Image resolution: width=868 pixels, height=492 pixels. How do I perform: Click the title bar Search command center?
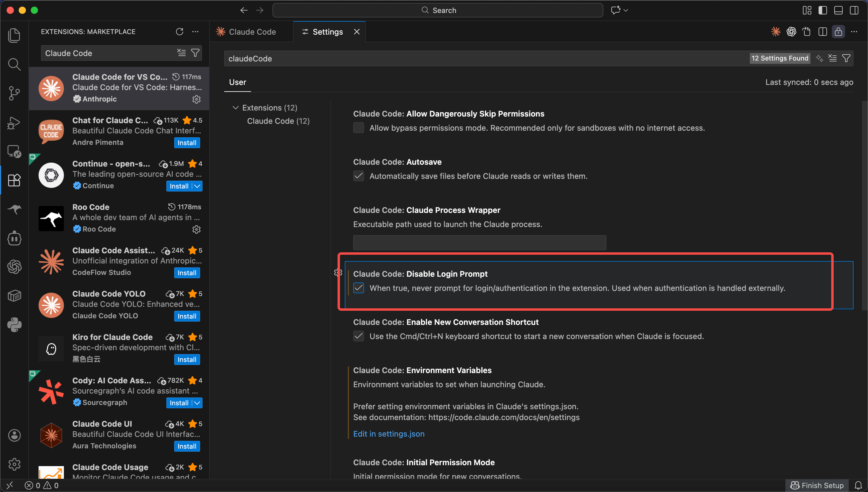pyautogui.click(x=438, y=10)
